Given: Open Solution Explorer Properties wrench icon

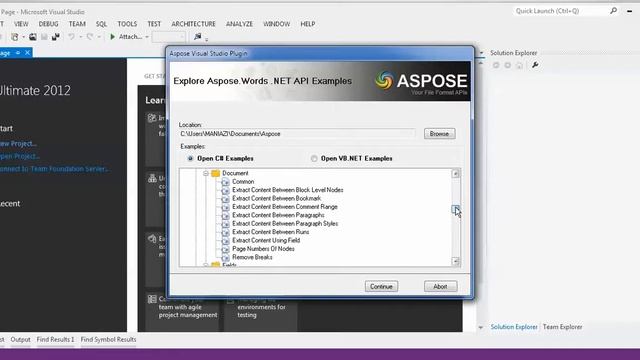Looking at the screenshot, I should coord(535,65).
